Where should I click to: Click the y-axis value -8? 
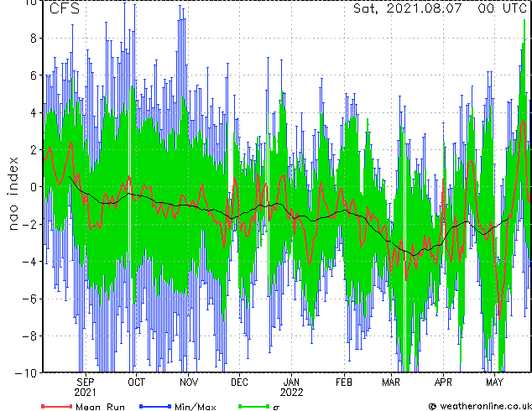click(x=29, y=336)
